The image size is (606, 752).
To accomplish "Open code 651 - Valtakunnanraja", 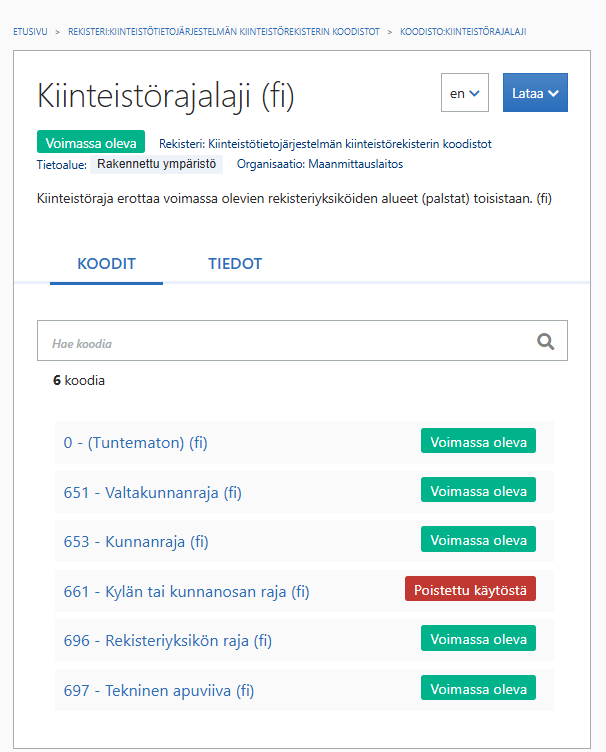I will pyautogui.click(x=153, y=492).
